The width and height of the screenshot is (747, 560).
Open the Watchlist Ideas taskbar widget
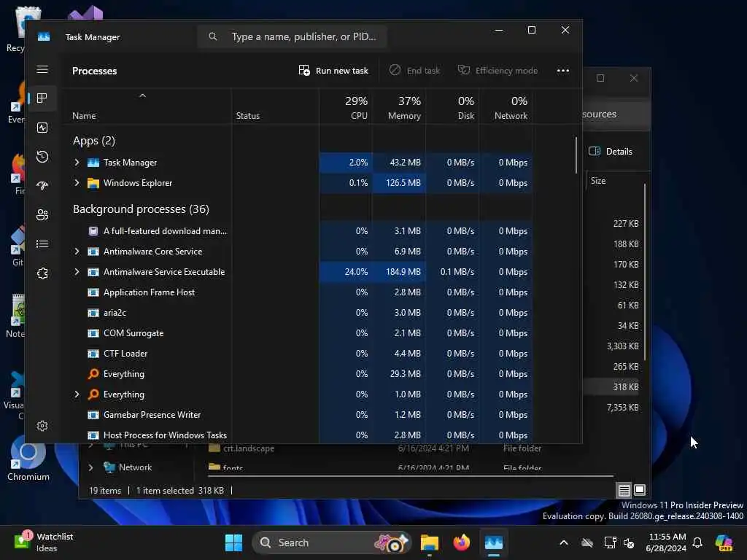coord(43,542)
